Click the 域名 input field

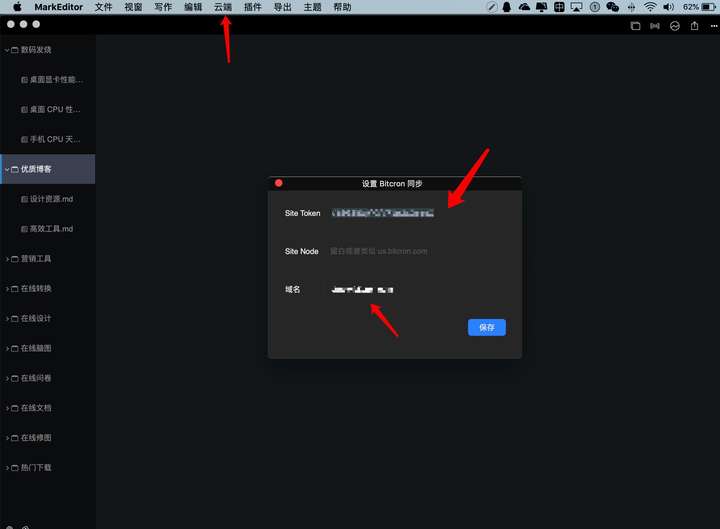pyautogui.click(x=417, y=289)
